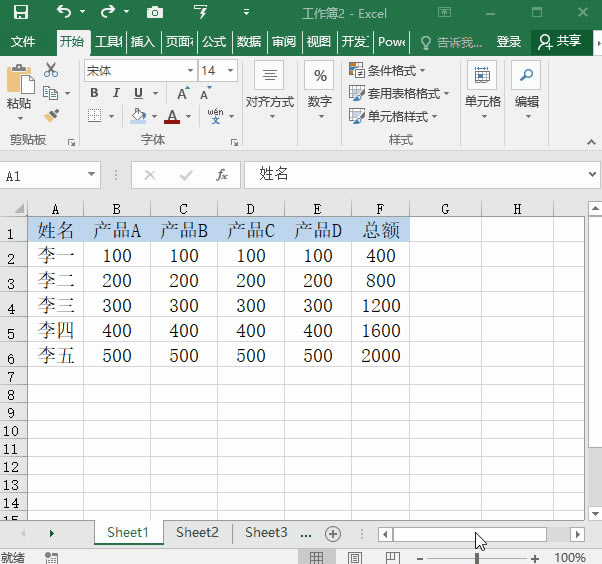Image resolution: width=602 pixels, height=564 pixels.
Task: Click the Save icon in quick access toolbar
Action: coord(20,13)
